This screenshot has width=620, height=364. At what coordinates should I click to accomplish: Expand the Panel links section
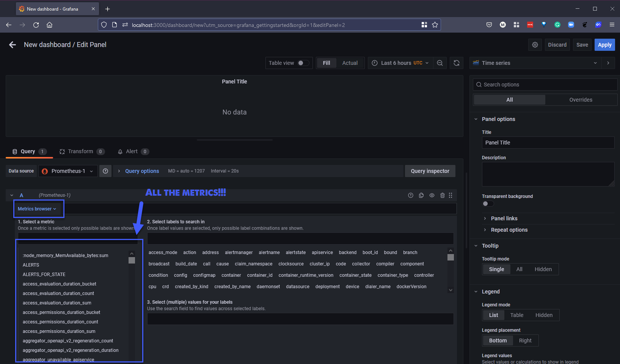coord(504,218)
